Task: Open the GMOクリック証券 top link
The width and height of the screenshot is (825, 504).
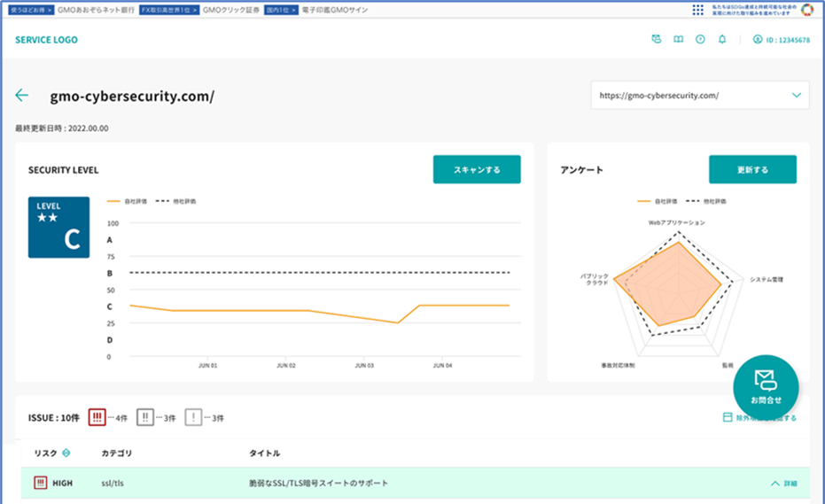Action: point(231,10)
